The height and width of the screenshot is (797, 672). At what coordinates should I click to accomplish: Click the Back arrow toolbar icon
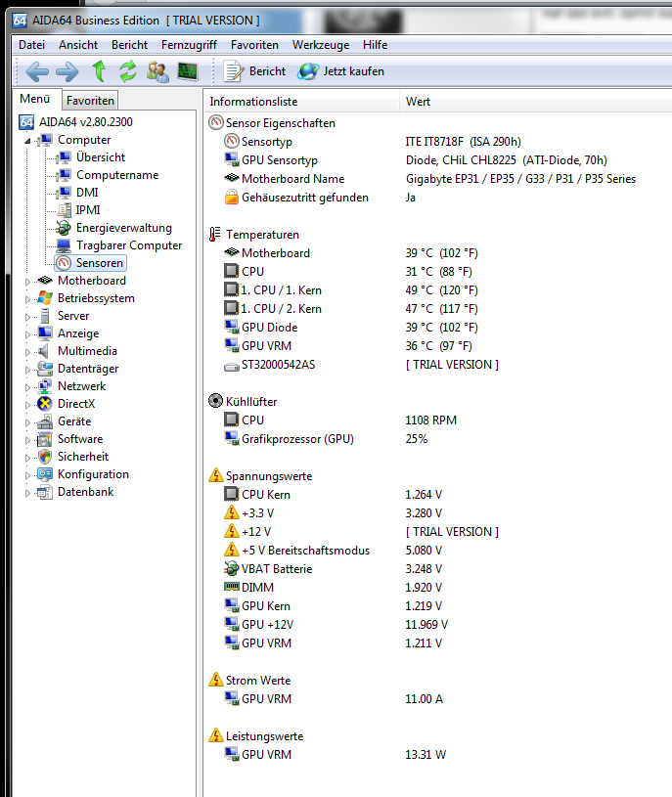pyautogui.click(x=37, y=71)
